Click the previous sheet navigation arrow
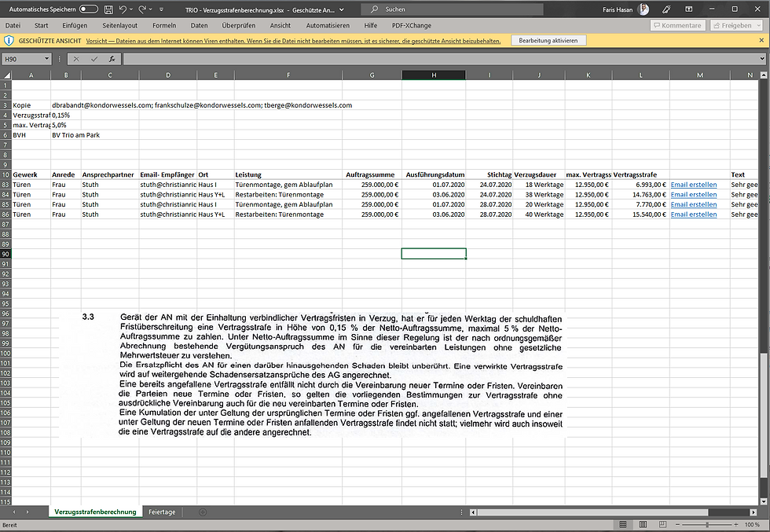This screenshot has width=770, height=532. point(14,512)
